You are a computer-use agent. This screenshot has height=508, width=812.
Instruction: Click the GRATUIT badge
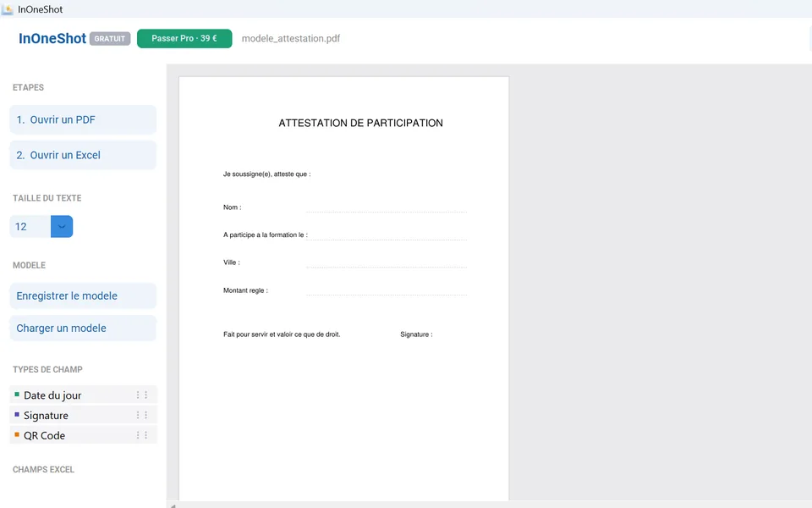click(110, 39)
